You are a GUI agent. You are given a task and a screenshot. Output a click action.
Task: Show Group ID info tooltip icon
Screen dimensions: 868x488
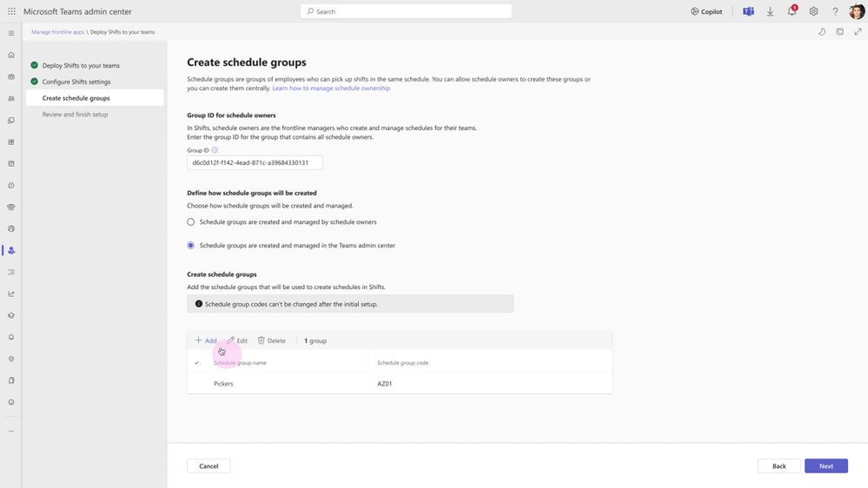215,150
